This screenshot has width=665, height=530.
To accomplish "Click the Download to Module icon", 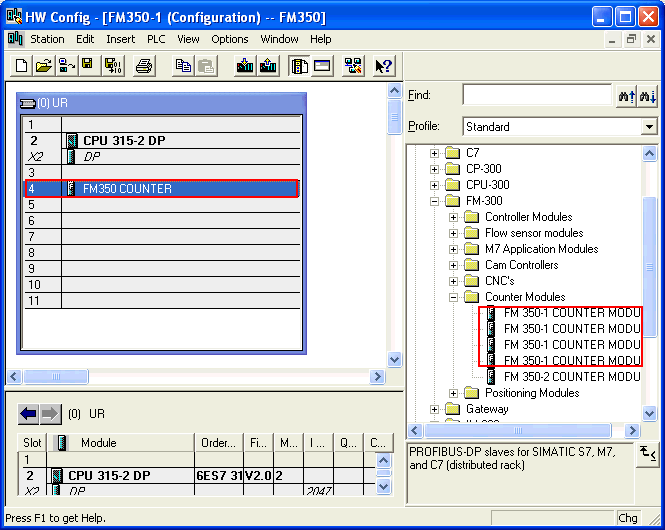I will pos(245,66).
